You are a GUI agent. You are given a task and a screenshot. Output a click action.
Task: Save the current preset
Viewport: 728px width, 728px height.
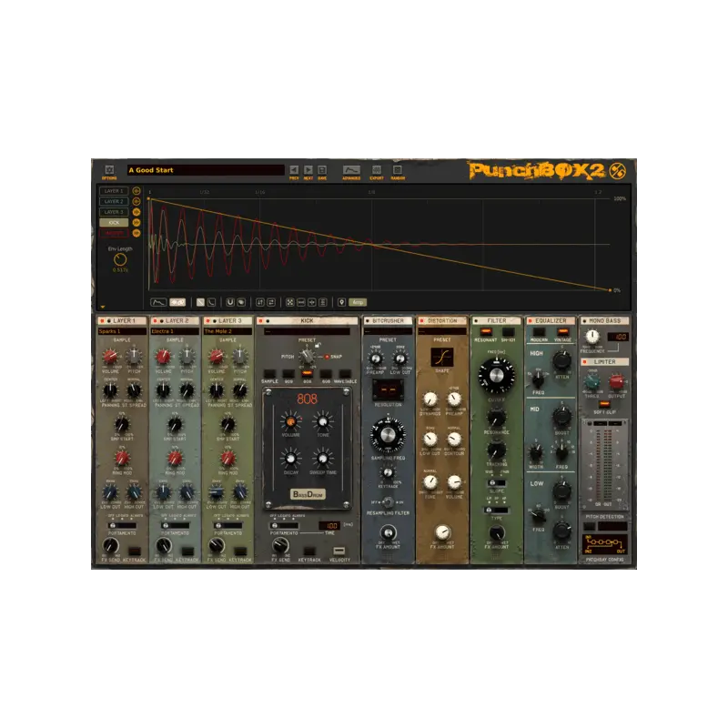[322, 170]
